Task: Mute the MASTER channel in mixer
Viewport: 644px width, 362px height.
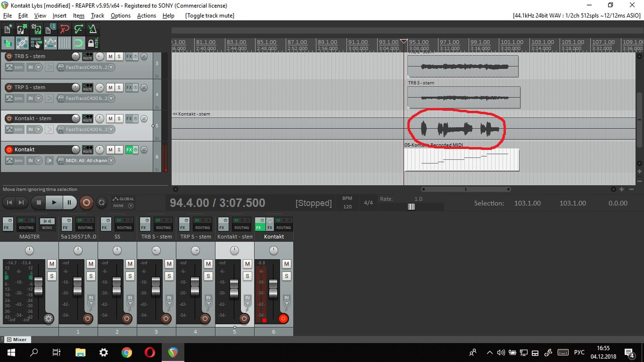Action: tap(51, 264)
